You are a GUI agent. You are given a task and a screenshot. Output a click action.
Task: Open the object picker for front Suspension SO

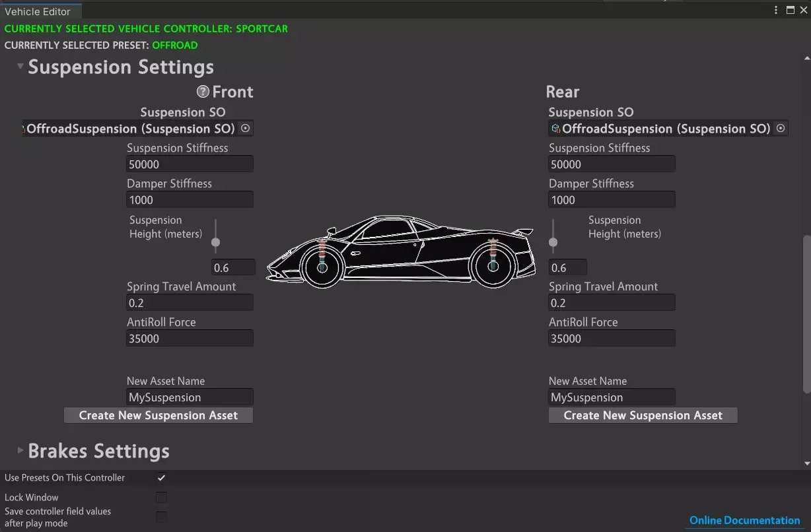[245, 128]
